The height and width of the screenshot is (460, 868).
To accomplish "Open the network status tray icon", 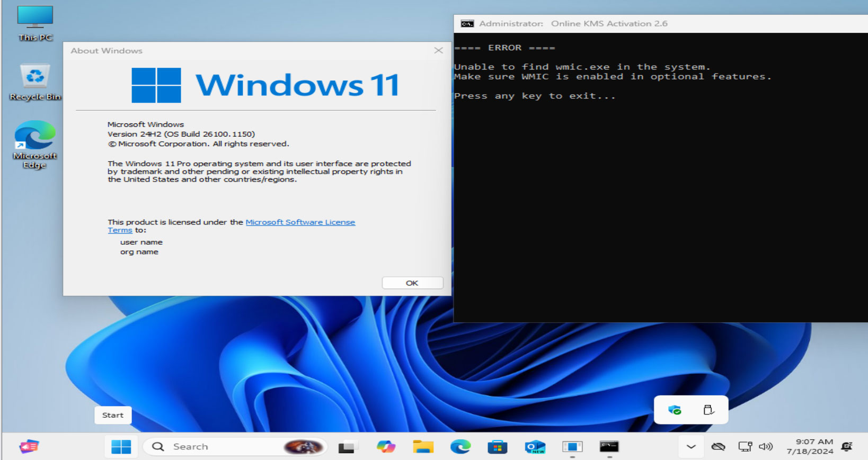I will pyautogui.click(x=745, y=447).
